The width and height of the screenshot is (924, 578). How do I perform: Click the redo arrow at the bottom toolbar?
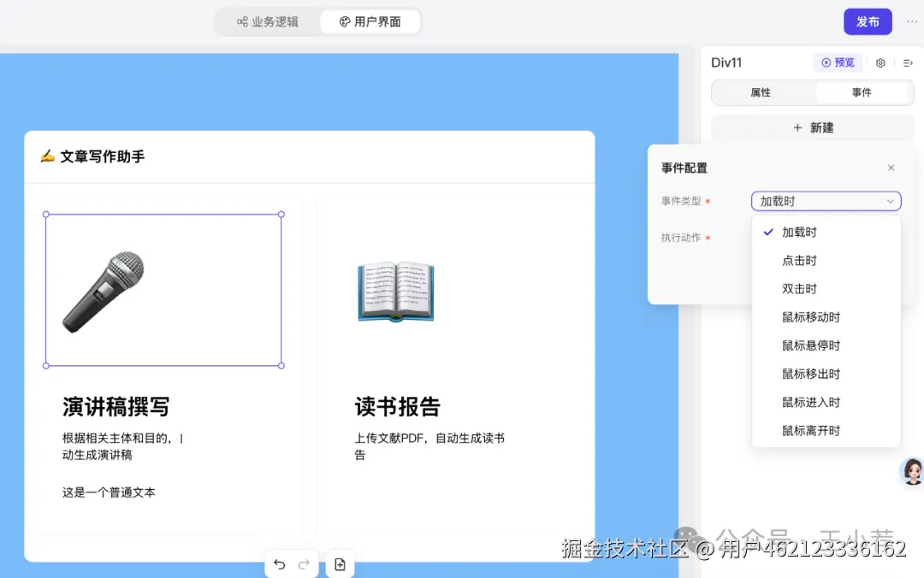pos(305,564)
